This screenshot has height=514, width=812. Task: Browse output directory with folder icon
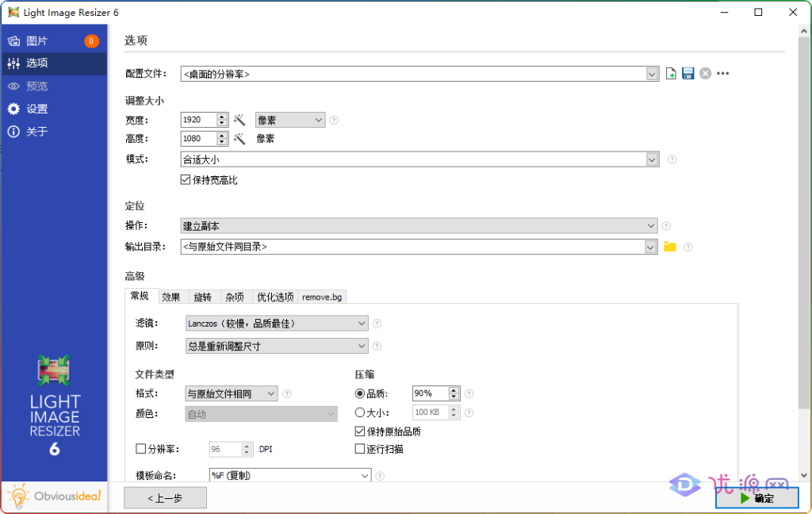(670, 247)
